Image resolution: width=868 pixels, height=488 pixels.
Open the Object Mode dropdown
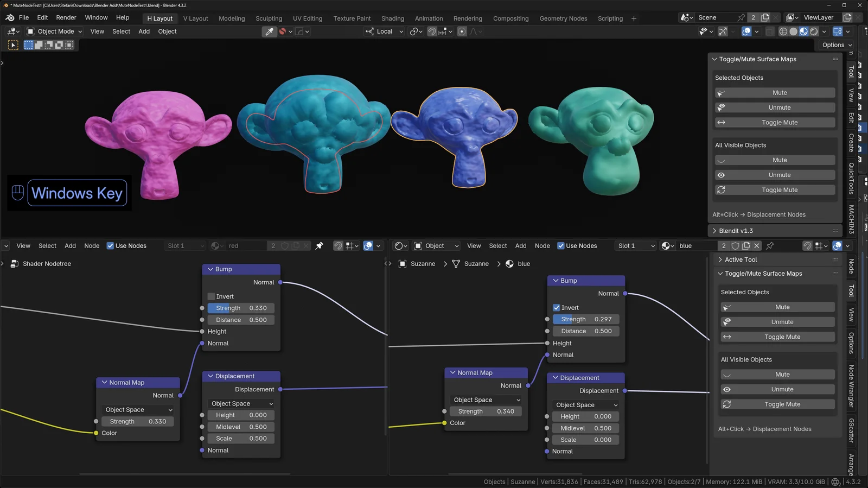(54, 31)
